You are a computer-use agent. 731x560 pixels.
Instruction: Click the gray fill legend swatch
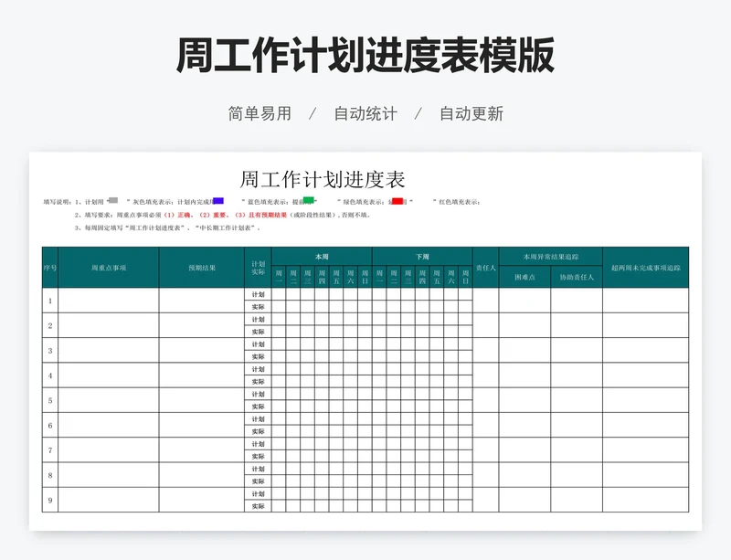click(x=112, y=200)
